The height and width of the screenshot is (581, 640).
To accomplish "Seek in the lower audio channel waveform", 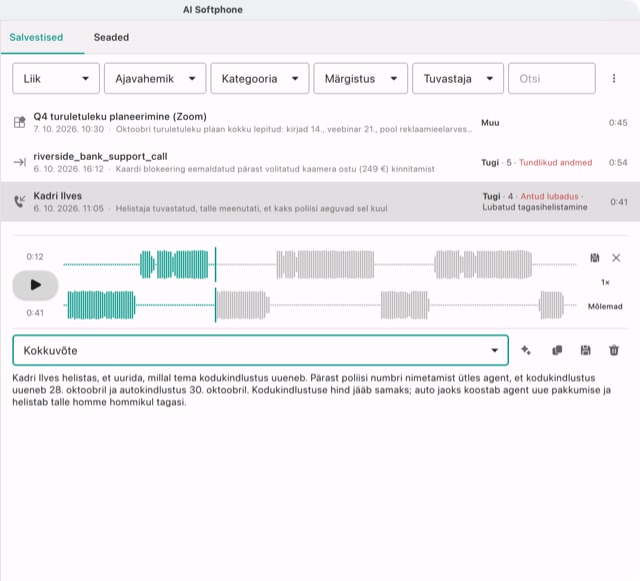I will point(320,305).
